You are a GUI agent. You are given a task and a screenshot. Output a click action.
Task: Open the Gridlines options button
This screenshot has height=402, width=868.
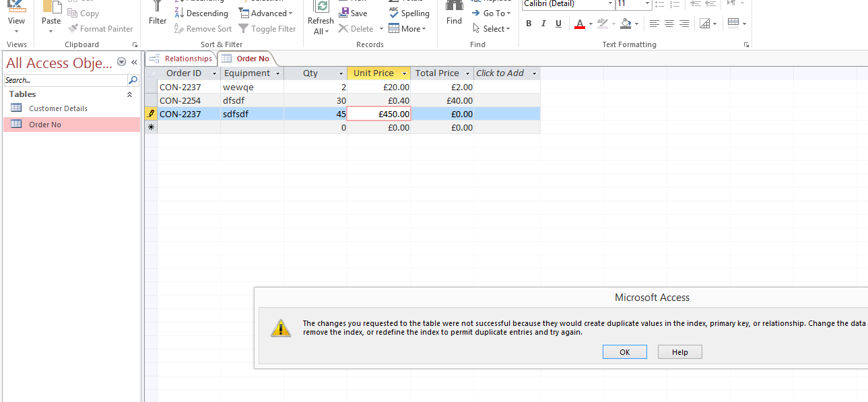pyautogui.click(x=708, y=24)
